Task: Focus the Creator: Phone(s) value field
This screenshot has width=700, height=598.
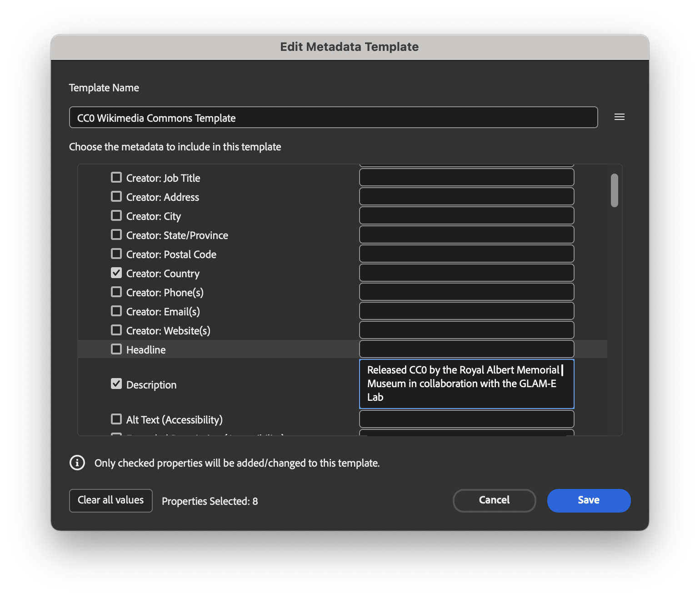Action: (x=466, y=292)
